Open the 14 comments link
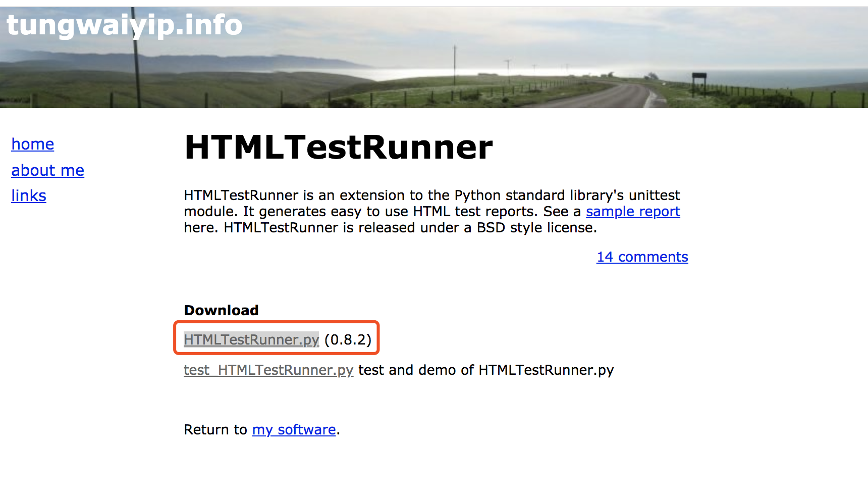This screenshot has height=492, width=868. (642, 257)
